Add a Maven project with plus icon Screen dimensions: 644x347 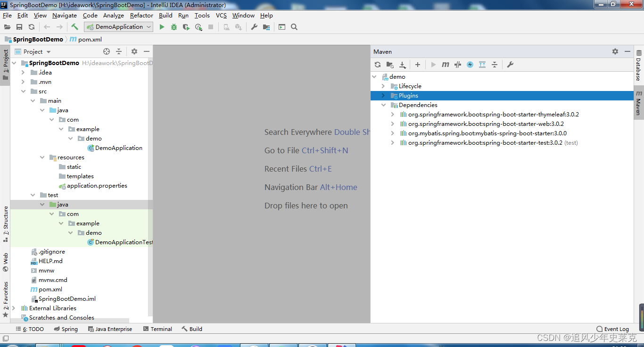click(x=418, y=65)
